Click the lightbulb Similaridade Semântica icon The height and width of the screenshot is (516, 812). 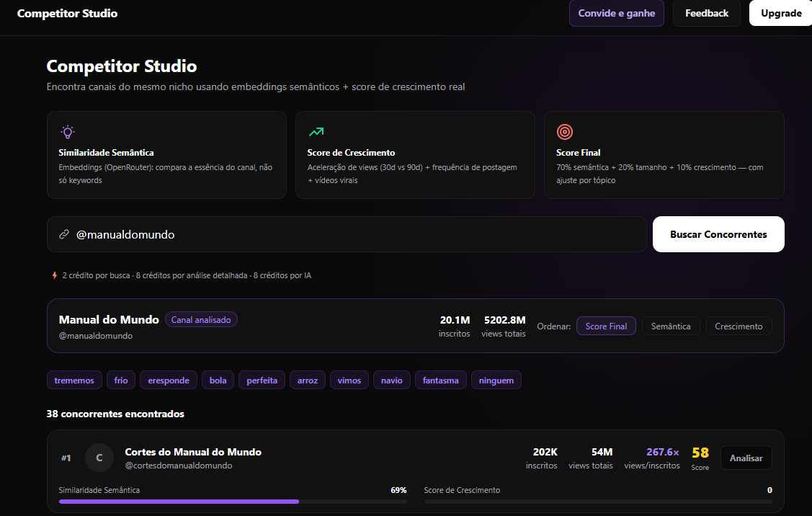[x=67, y=132]
